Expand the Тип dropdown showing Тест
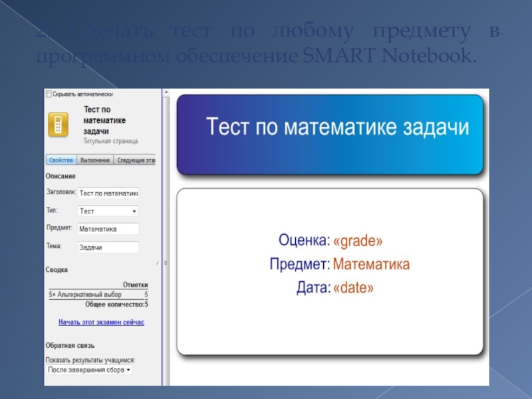Image resolution: width=532 pixels, height=399 pixels. coord(108,211)
